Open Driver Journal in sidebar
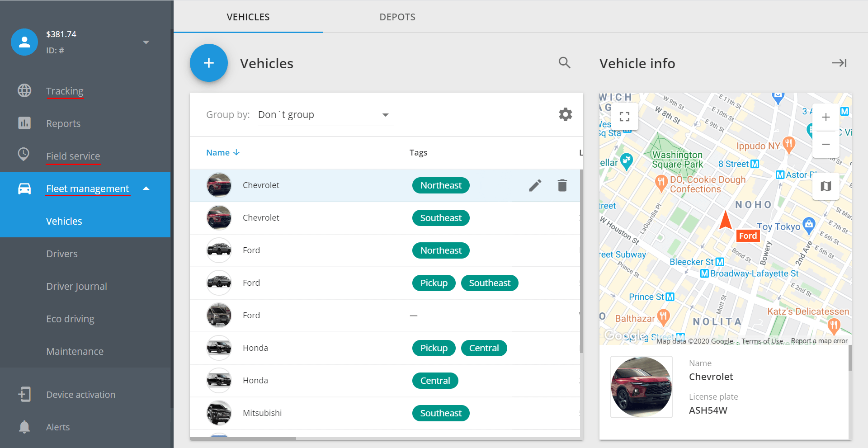Screen dimensions: 868x448 76,286
